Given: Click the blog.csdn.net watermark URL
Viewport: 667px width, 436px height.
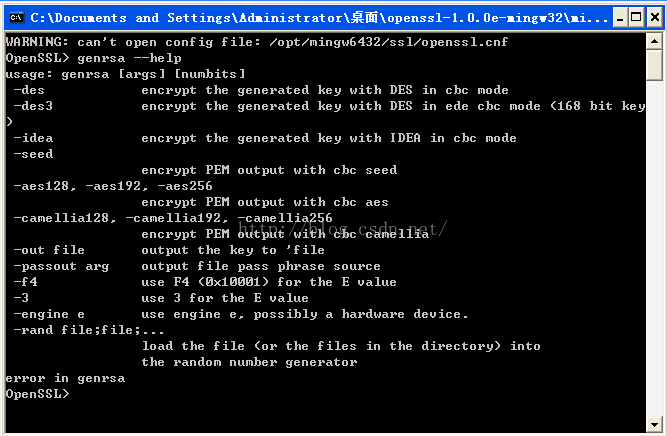Looking at the screenshot, I should 342,229.
